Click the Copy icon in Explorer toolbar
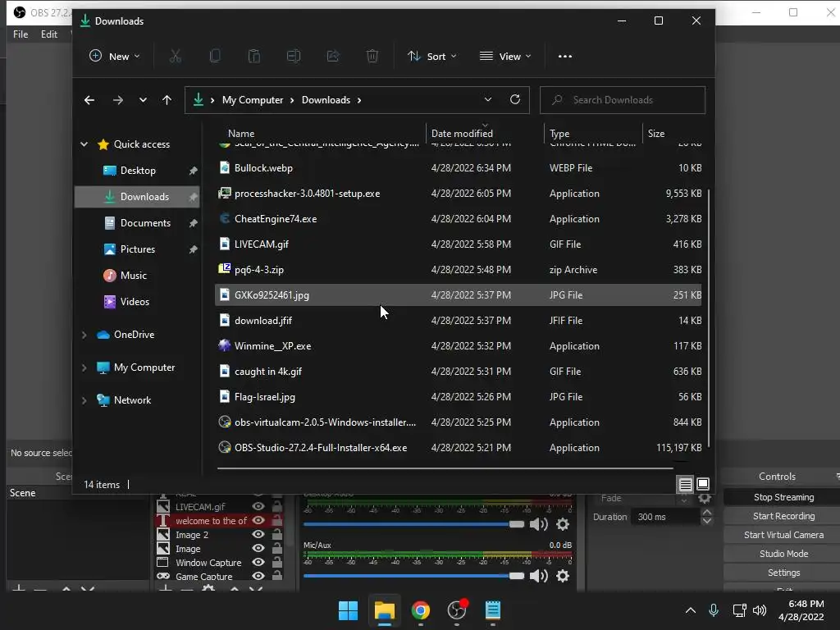This screenshot has width=840, height=630. (x=215, y=56)
